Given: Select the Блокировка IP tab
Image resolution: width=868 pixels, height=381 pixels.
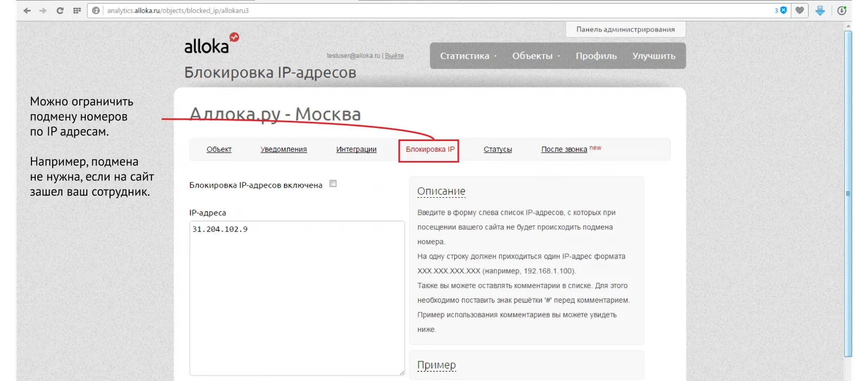Looking at the screenshot, I should click(x=430, y=150).
